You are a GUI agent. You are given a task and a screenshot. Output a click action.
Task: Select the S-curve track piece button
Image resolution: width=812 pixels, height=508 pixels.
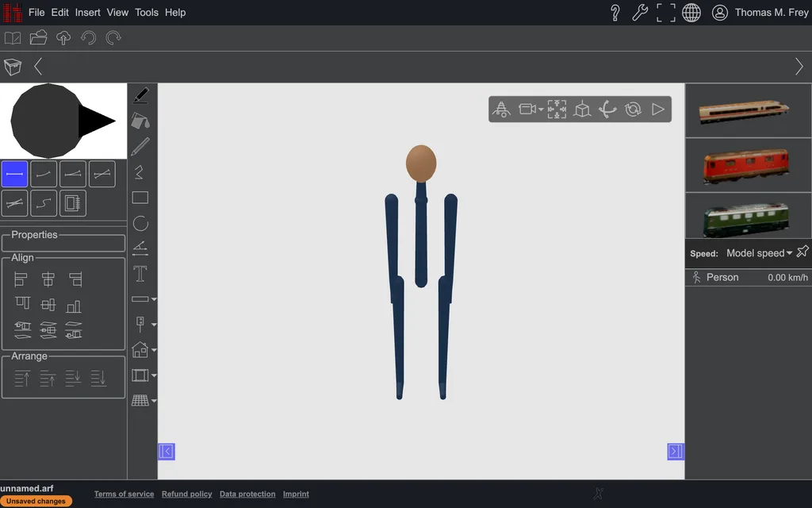pos(44,203)
